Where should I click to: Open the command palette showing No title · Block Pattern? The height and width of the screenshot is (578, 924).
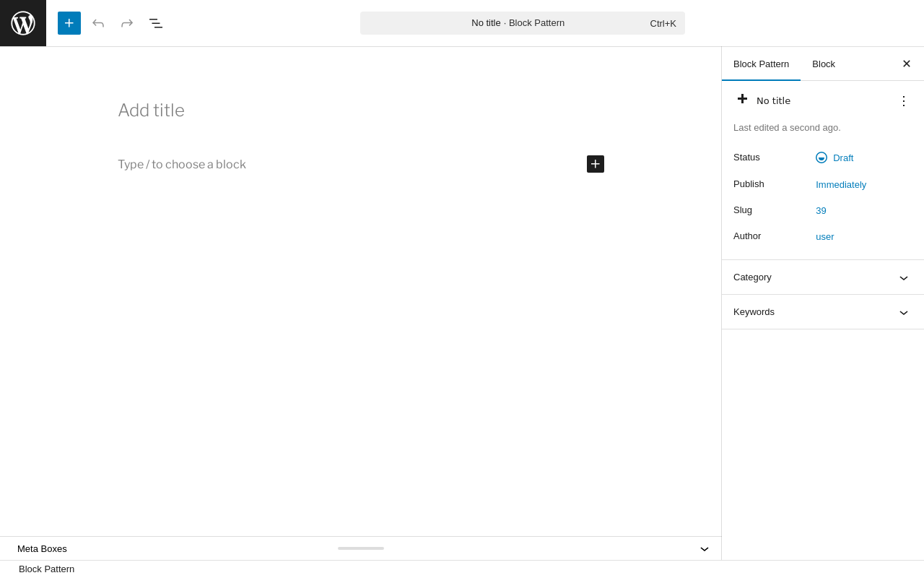coord(523,23)
